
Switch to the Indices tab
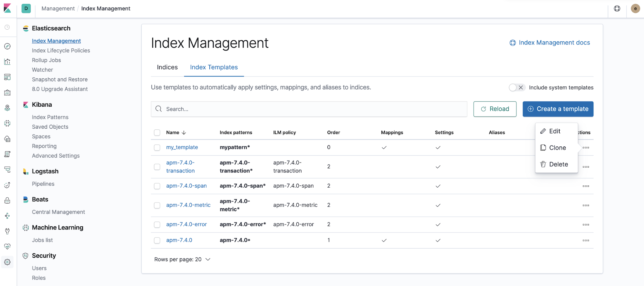167,67
